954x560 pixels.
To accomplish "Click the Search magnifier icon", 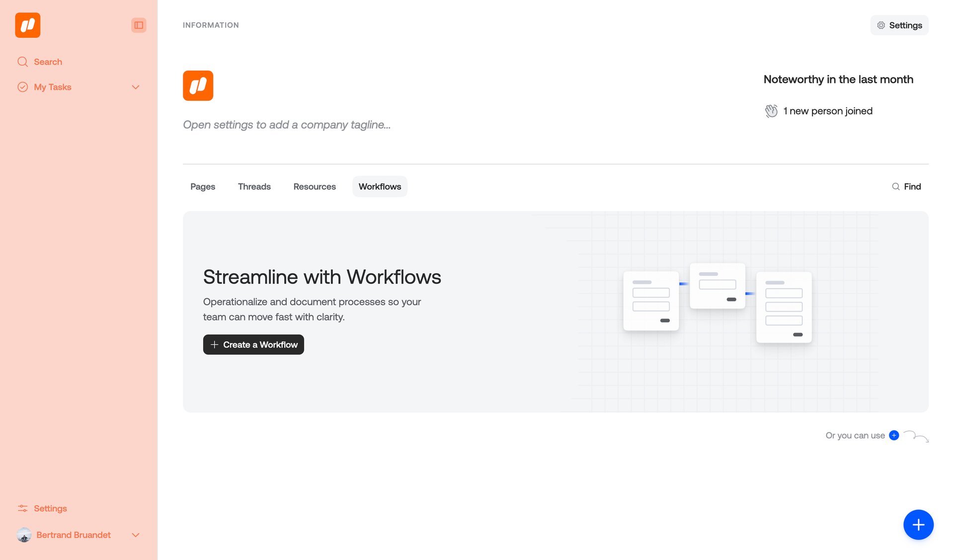I will (22, 62).
